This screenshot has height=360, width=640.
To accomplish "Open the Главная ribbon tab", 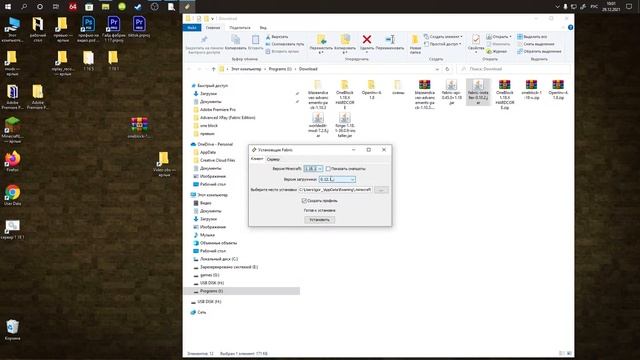I will click(x=213, y=27).
